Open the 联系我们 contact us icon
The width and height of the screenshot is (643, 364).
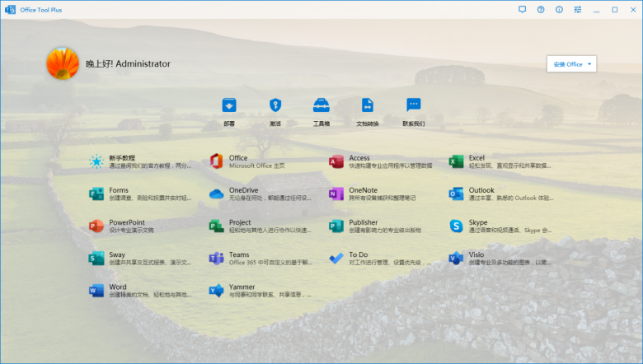[413, 105]
